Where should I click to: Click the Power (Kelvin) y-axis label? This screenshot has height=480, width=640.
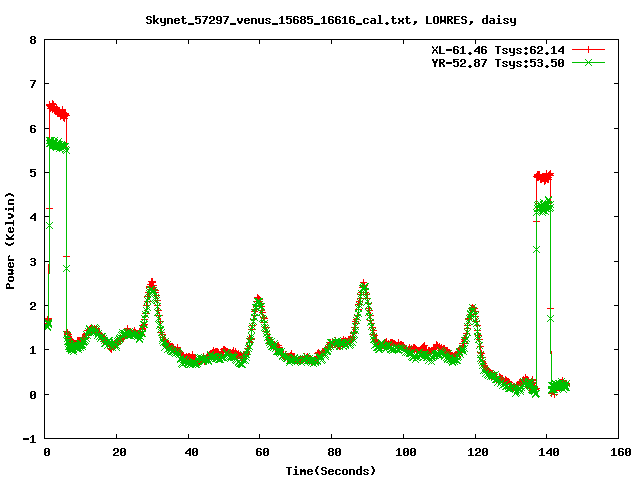10,241
